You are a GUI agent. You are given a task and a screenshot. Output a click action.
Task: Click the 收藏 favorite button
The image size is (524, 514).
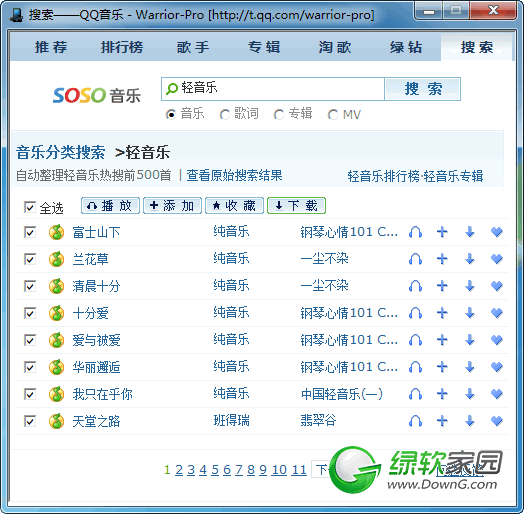click(x=235, y=206)
